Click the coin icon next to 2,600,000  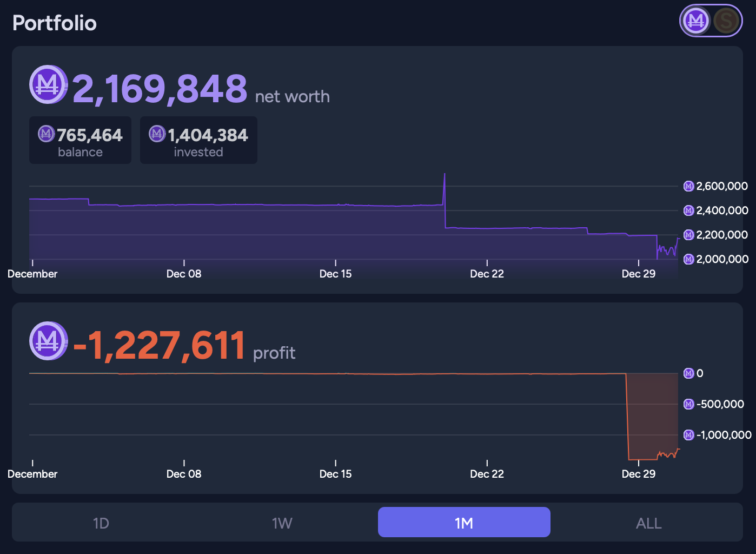point(688,186)
